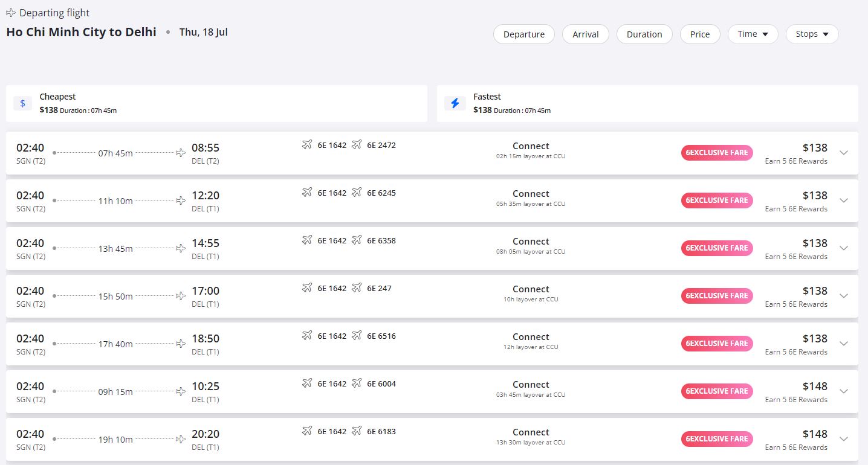Viewport: 868px width, 465px height.
Task: Expand the 14:55 arrival flight details
Action: 844,248
